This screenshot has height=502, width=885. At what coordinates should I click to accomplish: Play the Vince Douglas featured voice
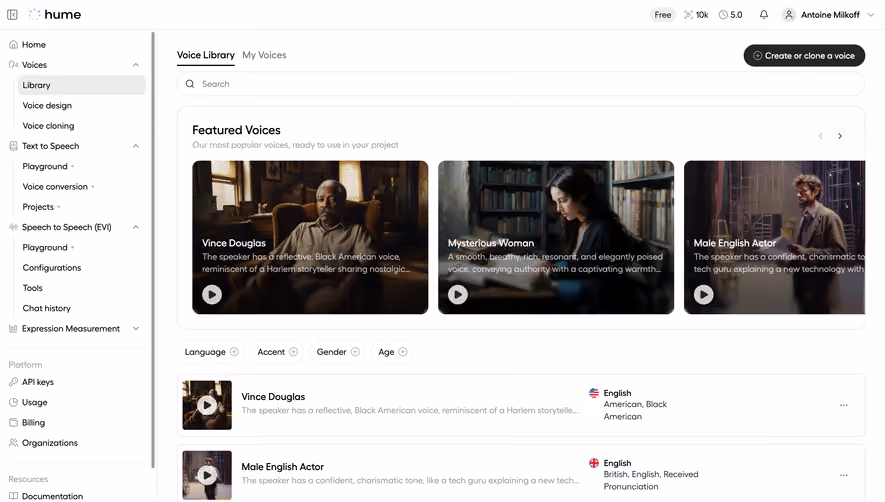(212, 294)
